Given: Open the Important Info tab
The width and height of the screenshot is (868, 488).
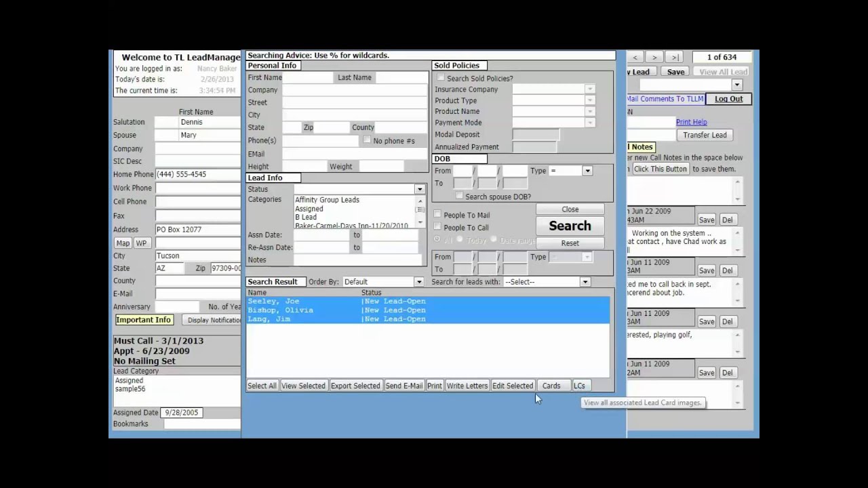Looking at the screenshot, I should click(x=143, y=320).
